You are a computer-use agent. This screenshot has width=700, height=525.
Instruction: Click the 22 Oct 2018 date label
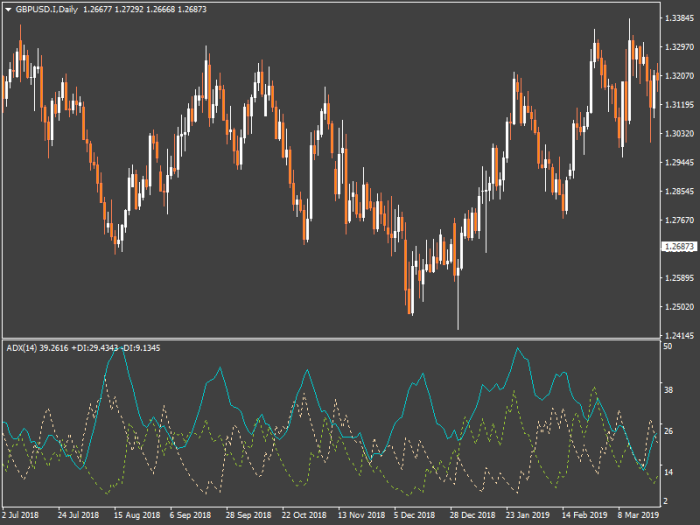pos(304,515)
